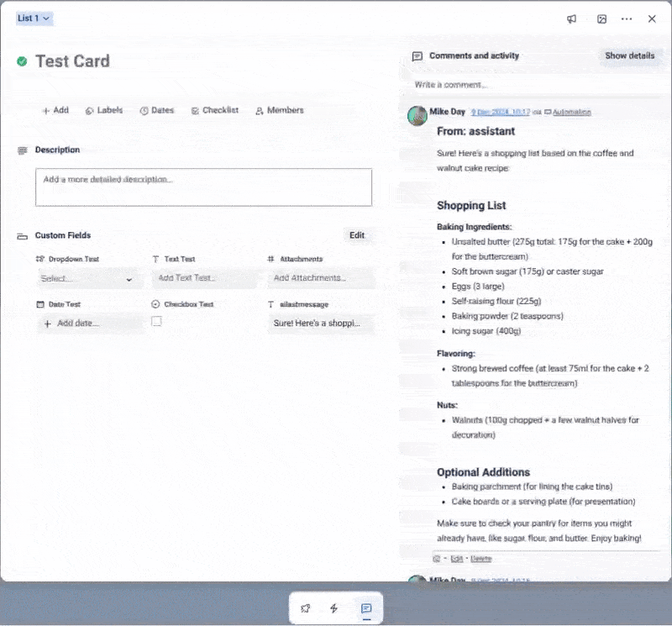Viewport: 672px width, 626px height.
Task: Click the 'From: assistant' heading
Action: coord(475,131)
